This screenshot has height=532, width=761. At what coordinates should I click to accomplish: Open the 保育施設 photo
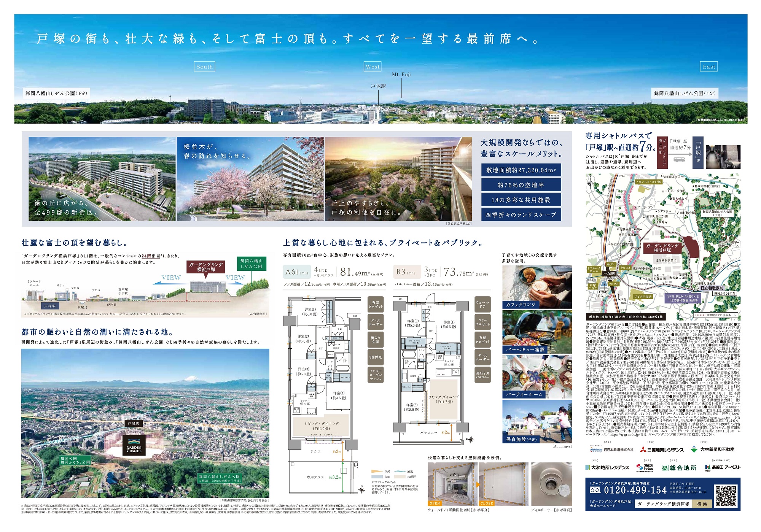coord(537,422)
